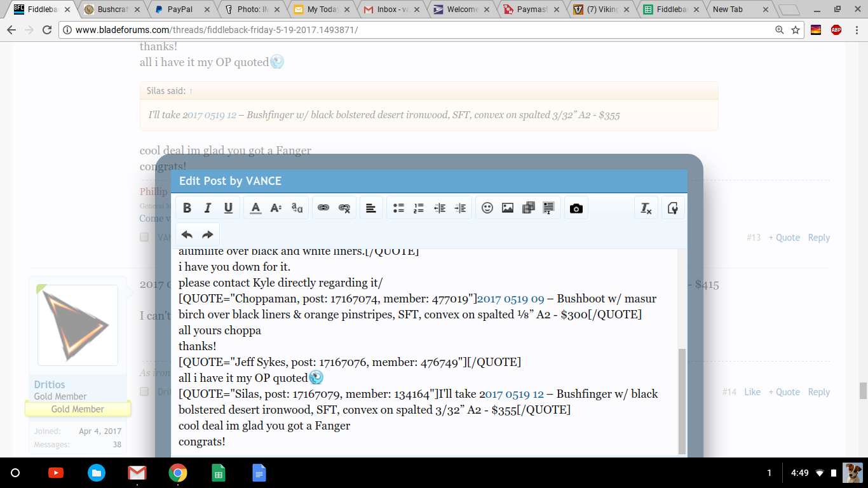Click the bladeforums URL address bar
The image size is (868, 488).
(419, 30)
